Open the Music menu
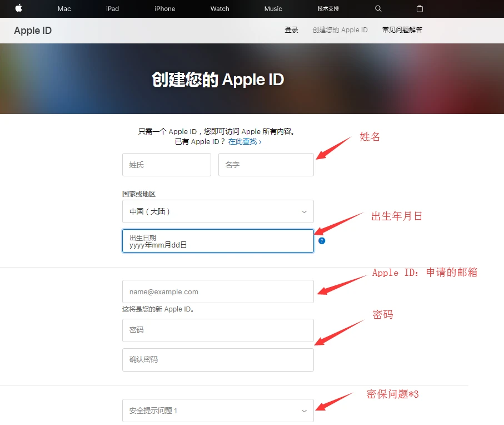504x425 pixels. (x=273, y=9)
